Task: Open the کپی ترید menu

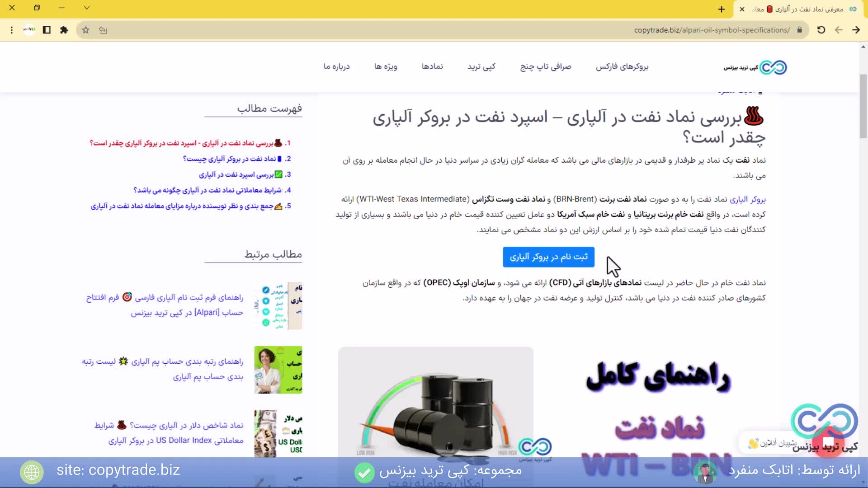Action: coord(481,66)
